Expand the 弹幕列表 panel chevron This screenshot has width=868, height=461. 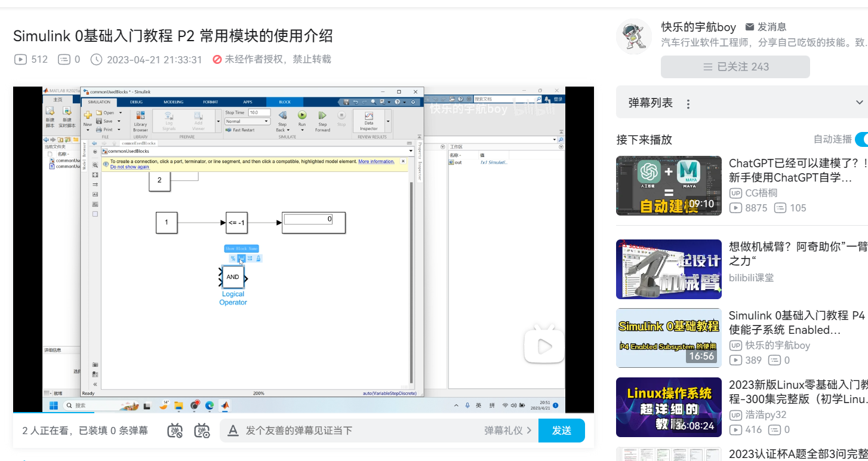pyautogui.click(x=860, y=103)
